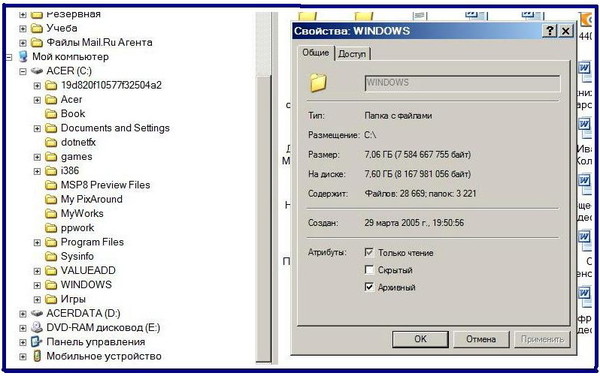Expand the DVD-RAM дисковод (E:) node

(23, 328)
